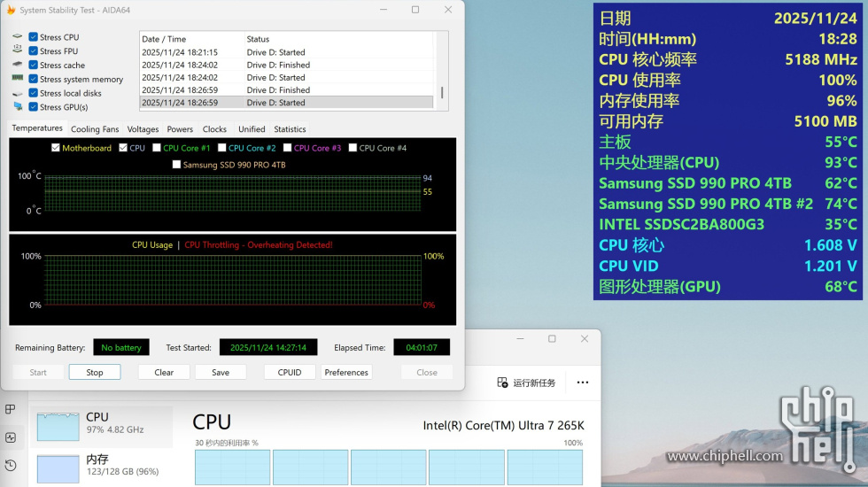Click Test Started value 2025/11/24 14:27:14
This screenshot has height=487, width=868.
[267, 347]
